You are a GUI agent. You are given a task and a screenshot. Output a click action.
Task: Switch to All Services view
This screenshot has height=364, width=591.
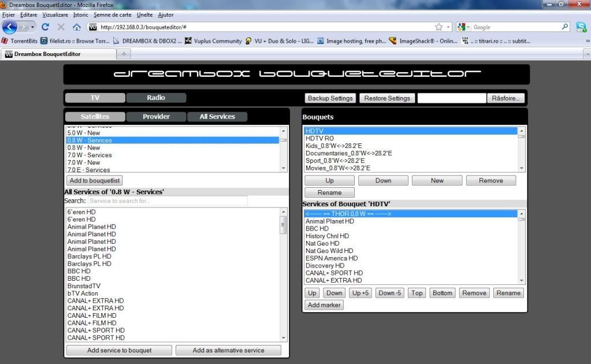pos(217,117)
